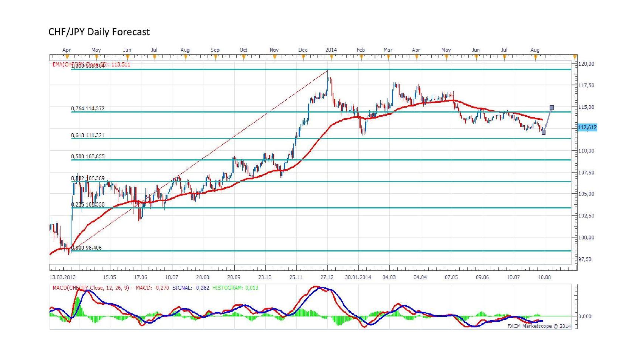Click the 30.01.2014 date label
The image size is (626, 364).
tap(358, 277)
